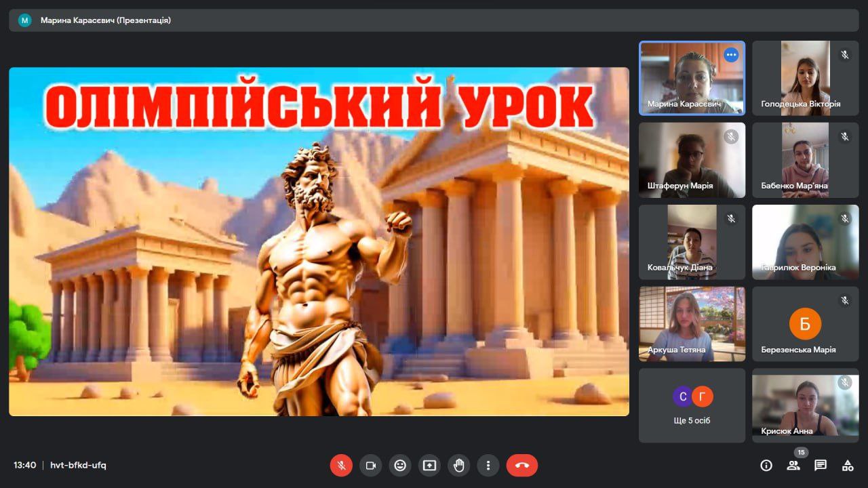Click muted mic icon on Гаврилюк Вероніка tile
Screen dimensions: 868x488
coord(845,218)
